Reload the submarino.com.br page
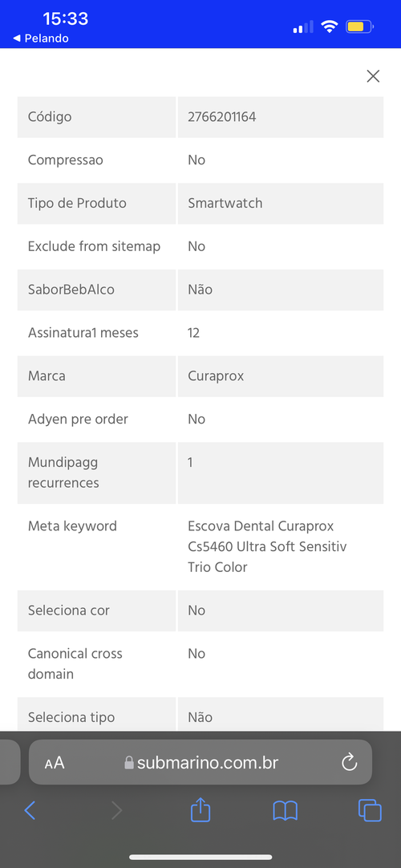The image size is (401, 868). (350, 763)
